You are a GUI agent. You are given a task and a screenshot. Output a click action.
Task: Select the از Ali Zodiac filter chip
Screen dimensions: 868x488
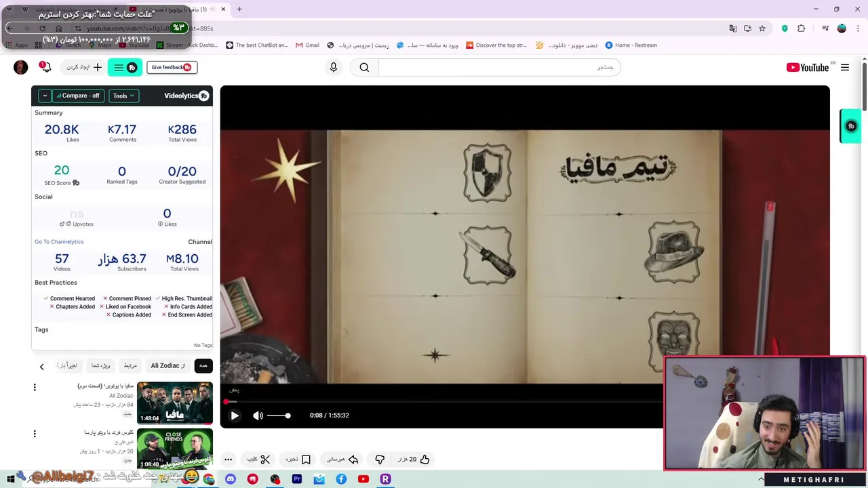coord(167,366)
